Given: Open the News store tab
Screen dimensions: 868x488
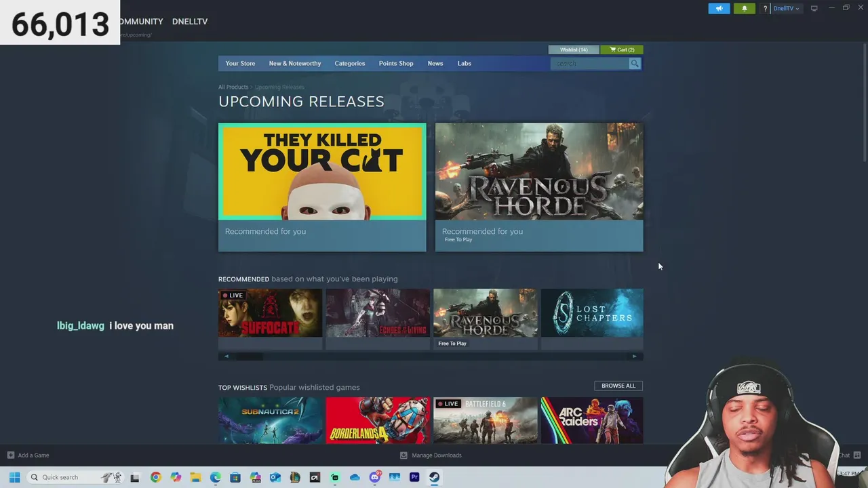Looking at the screenshot, I should tap(435, 63).
